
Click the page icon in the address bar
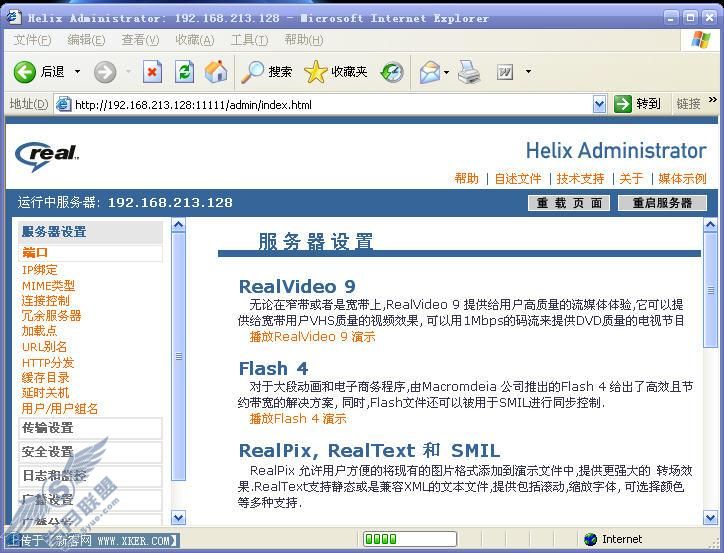coord(63,104)
